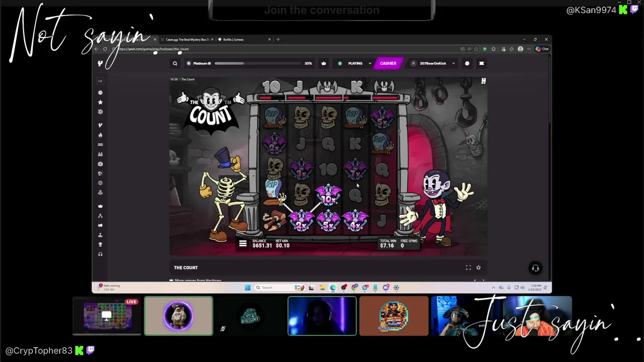Viewport: 644px width, 362px height.
Task: Click the TOTAL WIN $7.16 display
Action: (x=387, y=244)
